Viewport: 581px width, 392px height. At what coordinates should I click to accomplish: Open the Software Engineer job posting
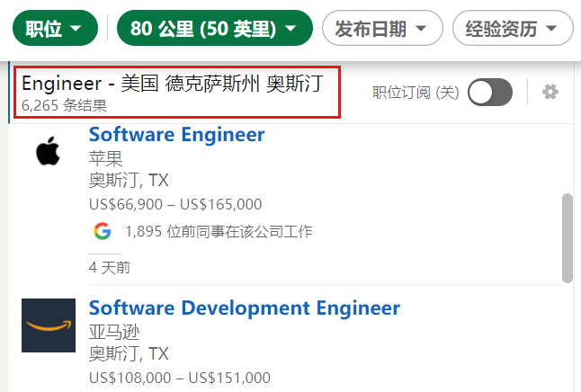177,134
